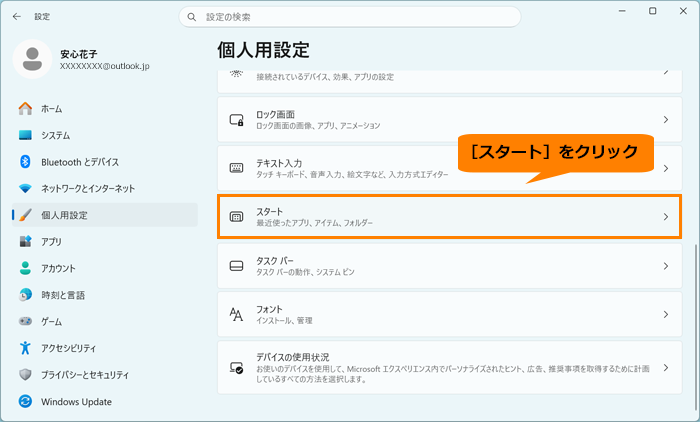Expand the ロック画面 row chevron
The width and height of the screenshot is (700, 422).
(666, 120)
